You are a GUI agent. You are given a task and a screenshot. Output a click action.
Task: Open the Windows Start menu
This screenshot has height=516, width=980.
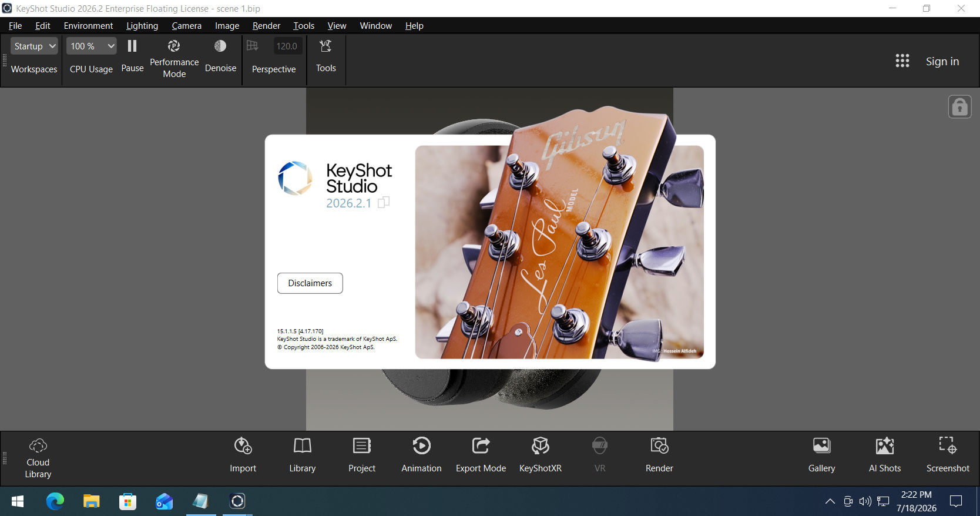[18, 501]
